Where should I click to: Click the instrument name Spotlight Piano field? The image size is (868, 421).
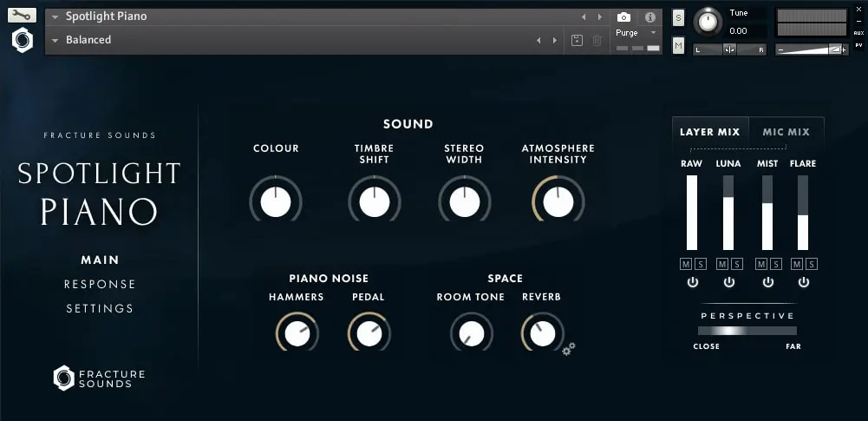pos(107,16)
